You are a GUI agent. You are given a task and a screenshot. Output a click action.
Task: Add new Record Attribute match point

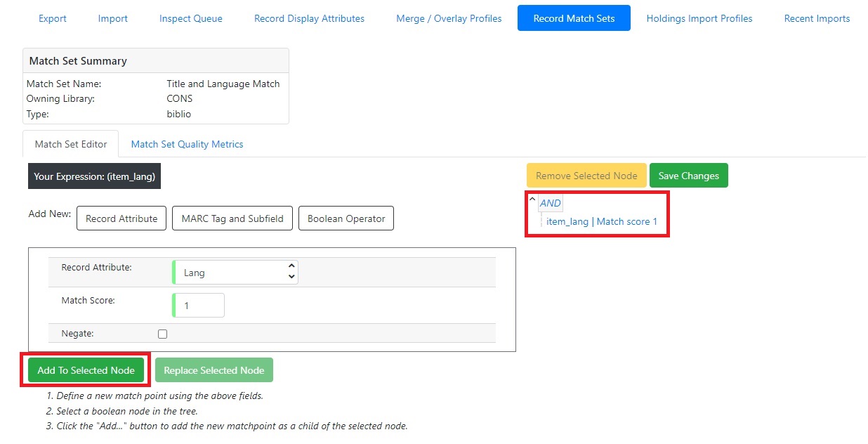coord(121,218)
